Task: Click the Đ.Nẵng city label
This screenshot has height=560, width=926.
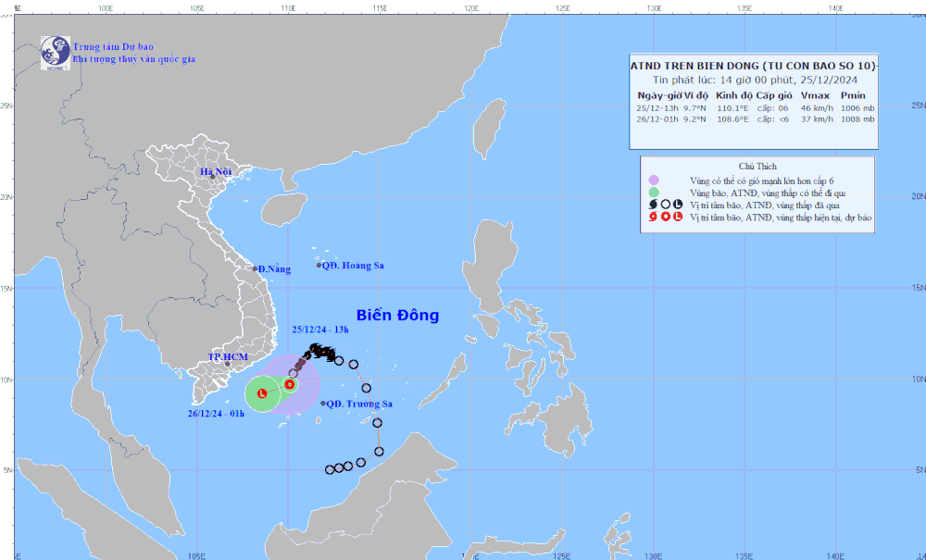Action: coord(275,269)
